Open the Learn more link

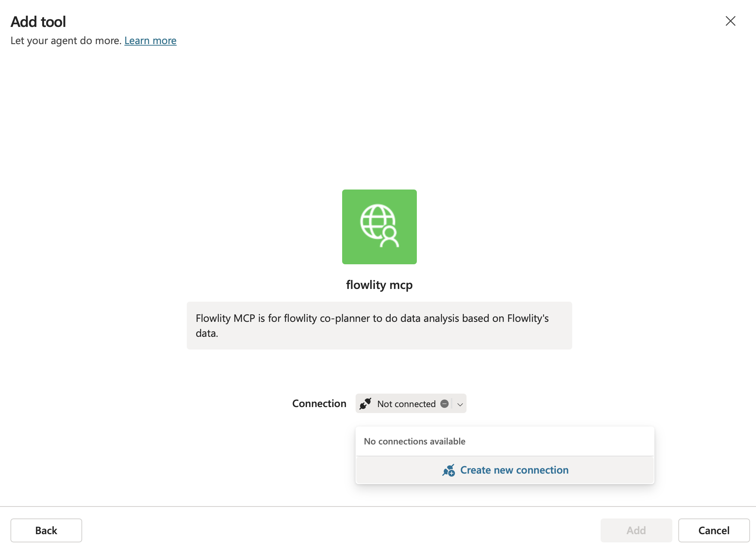(150, 40)
